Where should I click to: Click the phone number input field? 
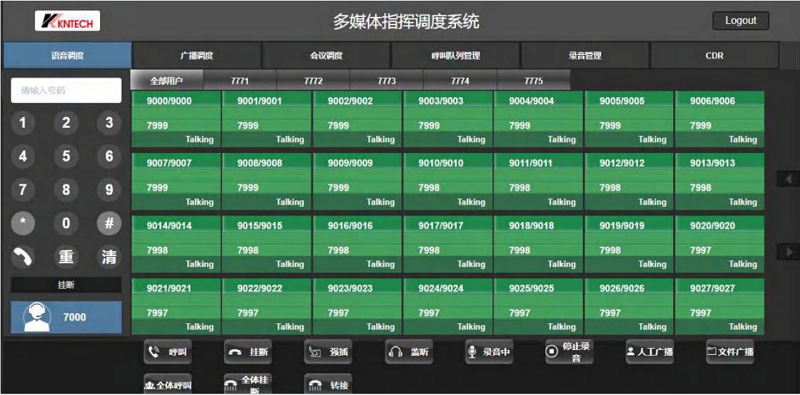(x=66, y=91)
